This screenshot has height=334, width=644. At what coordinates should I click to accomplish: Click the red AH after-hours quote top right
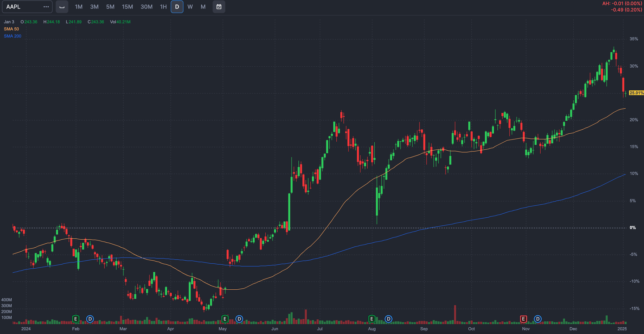point(622,4)
